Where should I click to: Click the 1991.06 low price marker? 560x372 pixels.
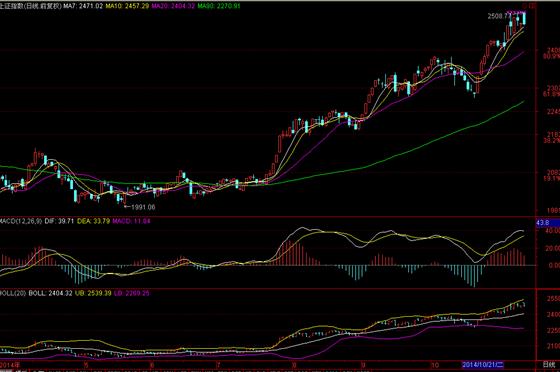coord(143,207)
